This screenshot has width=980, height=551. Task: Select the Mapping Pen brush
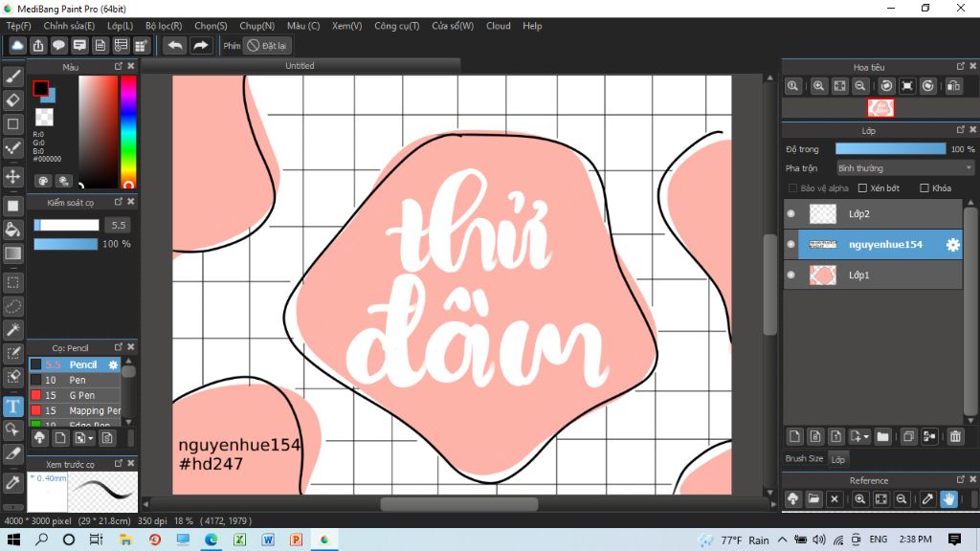pos(75,410)
